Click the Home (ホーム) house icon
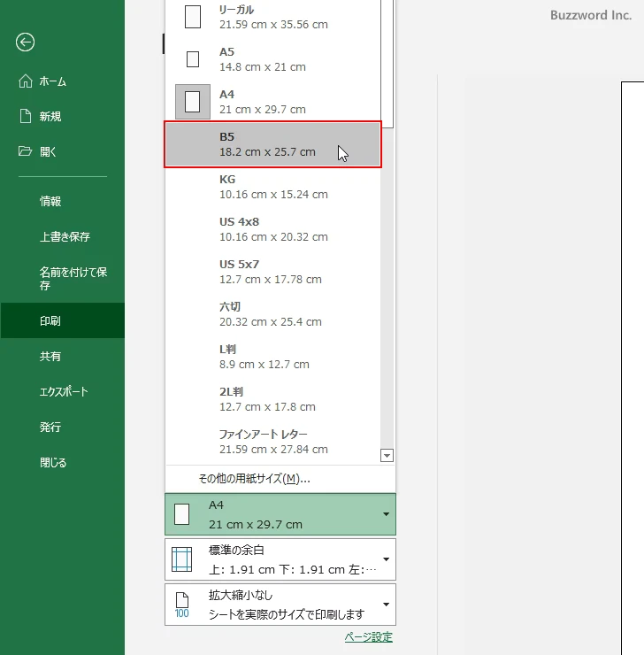Image resolution: width=644 pixels, height=655 pixels. pyautogui.click(x=26, y=81)
